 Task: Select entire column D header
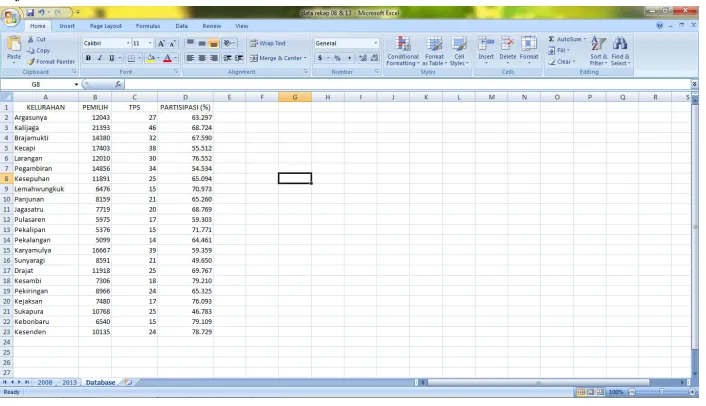[x=185, y=97]
